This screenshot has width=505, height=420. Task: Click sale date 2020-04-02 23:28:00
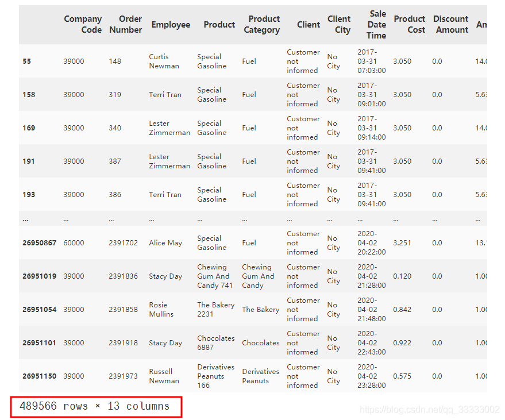pos(371,376)
